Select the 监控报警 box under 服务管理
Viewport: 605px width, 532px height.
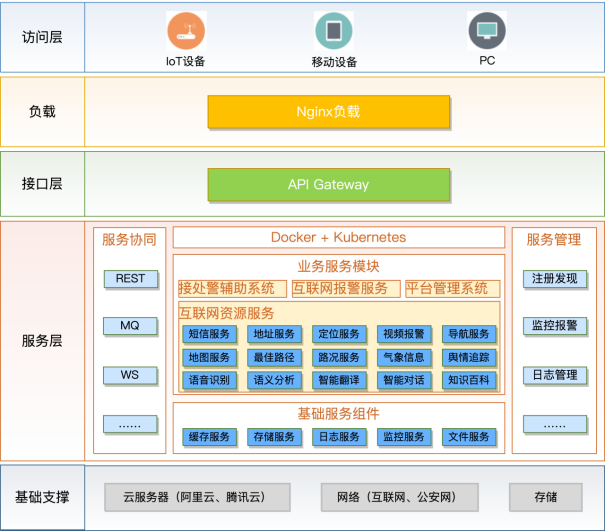554,326
